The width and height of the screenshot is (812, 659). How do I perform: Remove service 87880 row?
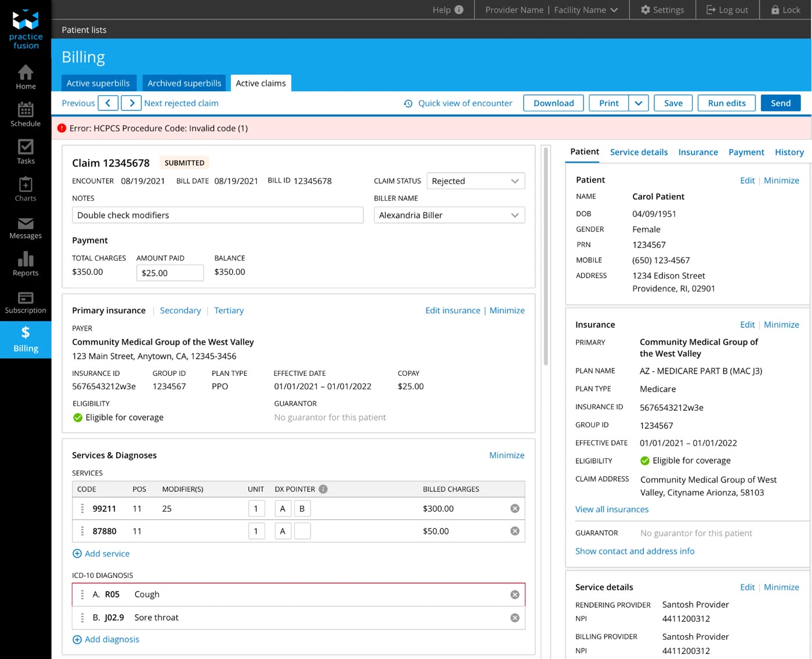pos(514,531)
